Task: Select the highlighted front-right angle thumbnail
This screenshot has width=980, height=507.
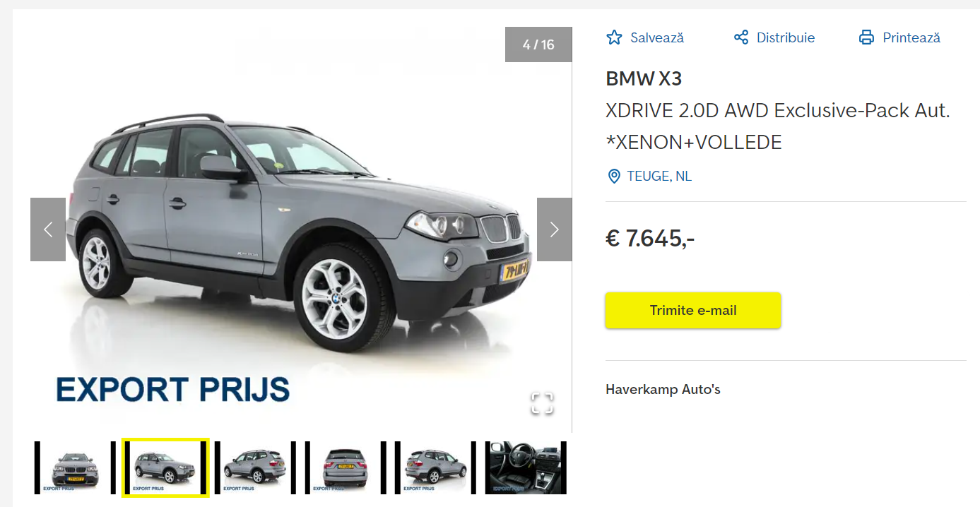Action: (165, 467)
